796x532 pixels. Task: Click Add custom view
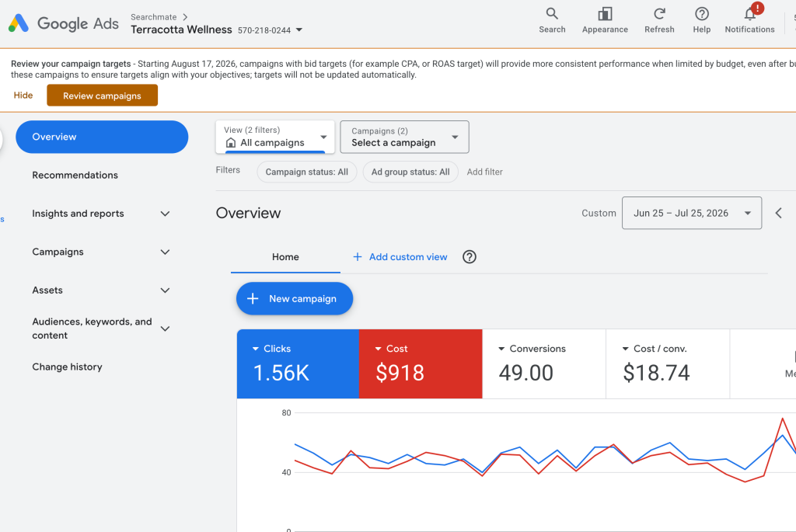click(400, 257)
